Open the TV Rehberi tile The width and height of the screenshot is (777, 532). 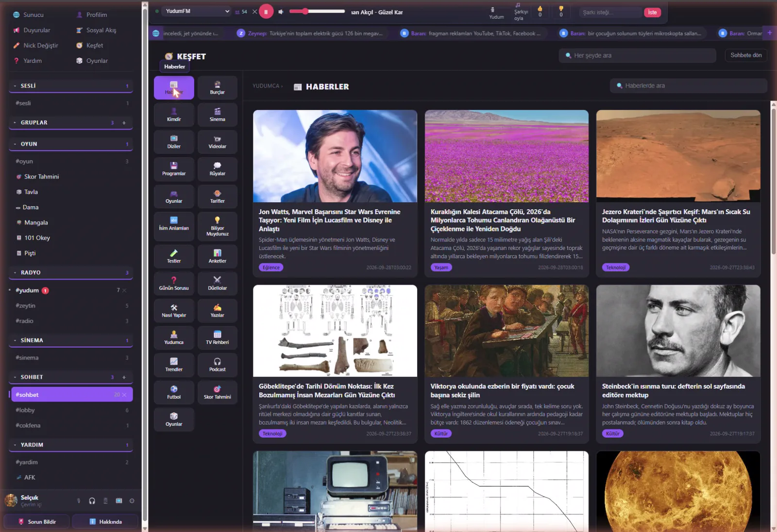point(217,338)
